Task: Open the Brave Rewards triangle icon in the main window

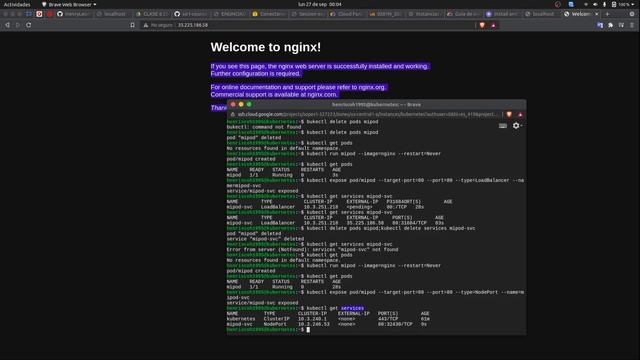Action: point(493,25)
